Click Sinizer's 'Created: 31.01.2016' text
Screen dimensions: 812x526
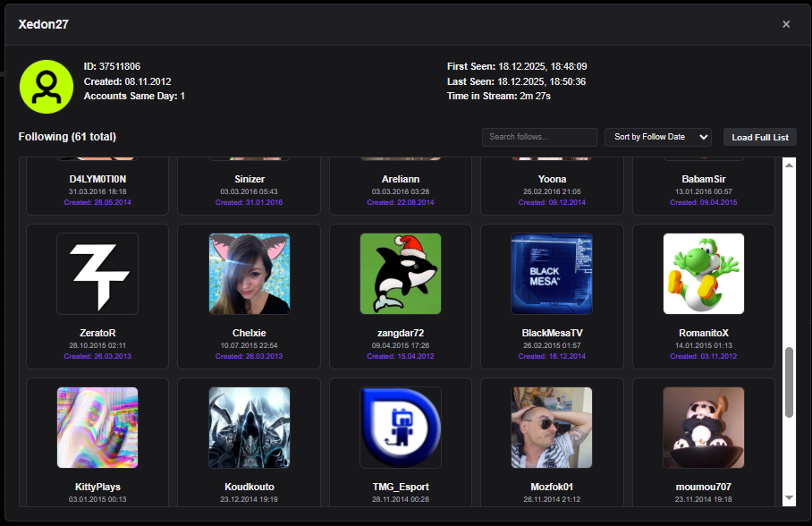(x=250, y=203)
